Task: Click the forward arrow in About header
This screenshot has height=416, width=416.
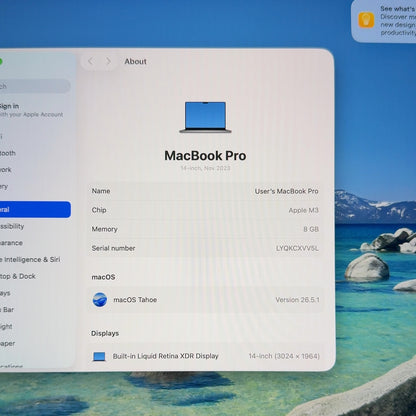Action: coord(108,61)
